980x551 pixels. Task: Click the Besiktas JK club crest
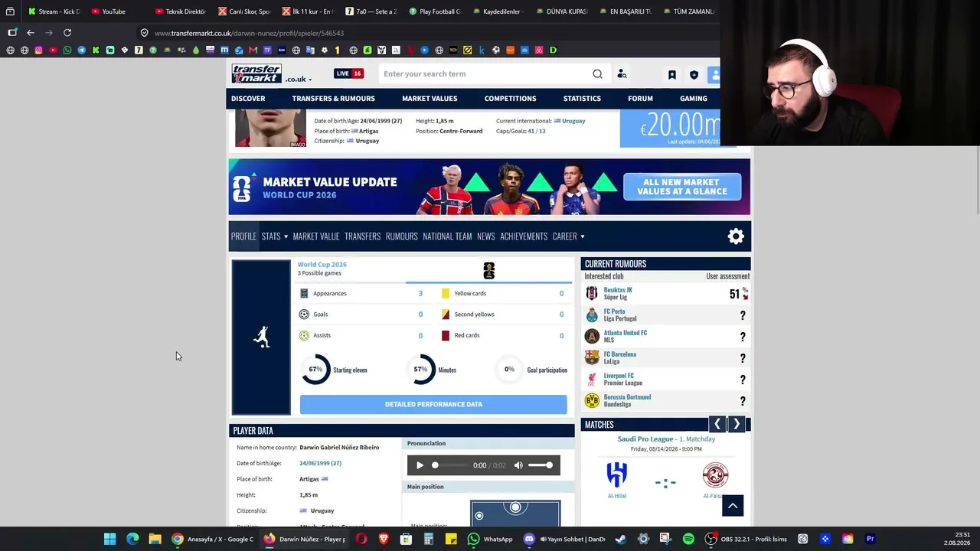point(592,294)
